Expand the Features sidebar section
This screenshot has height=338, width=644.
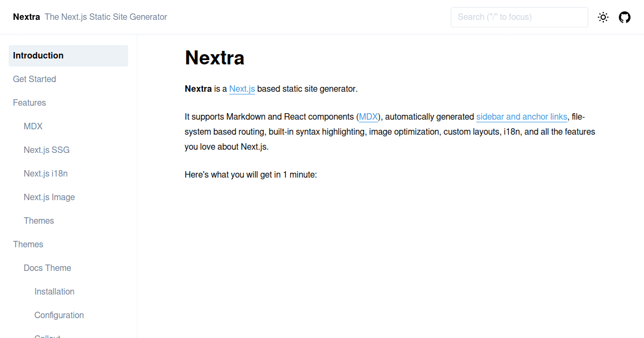tap(30, 103)
